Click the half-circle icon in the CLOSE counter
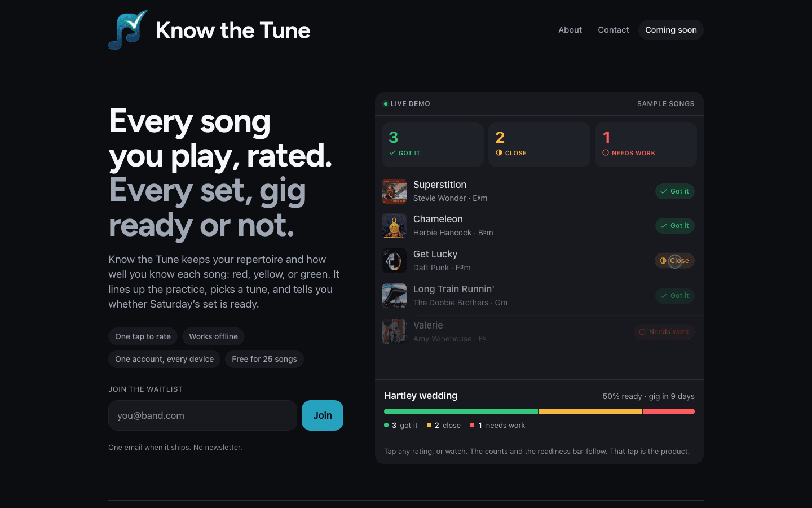812x508 pixels. pyautogui.click(x=499, y=153)
